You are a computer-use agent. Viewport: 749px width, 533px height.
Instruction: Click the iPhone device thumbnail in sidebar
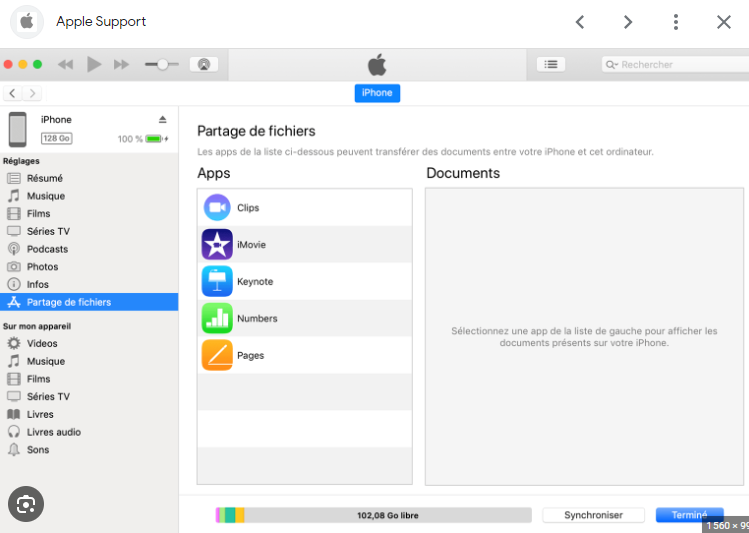[18, 129]
